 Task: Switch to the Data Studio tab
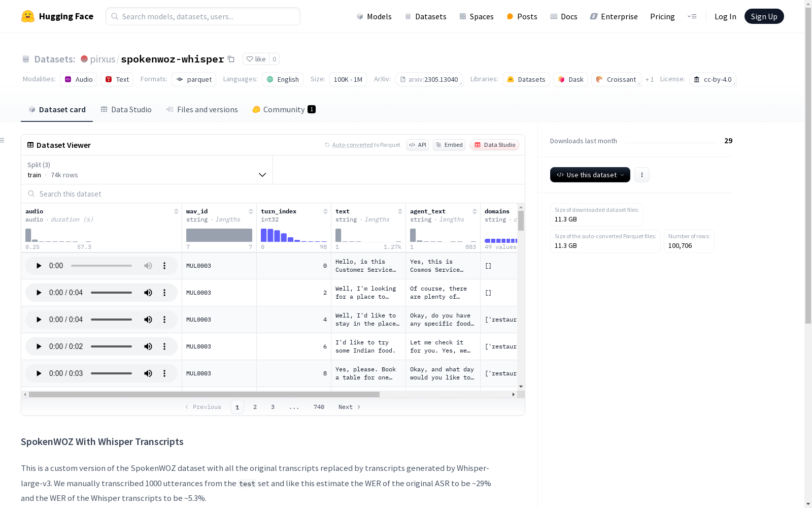pyautogui.click(x=126, y=110)
